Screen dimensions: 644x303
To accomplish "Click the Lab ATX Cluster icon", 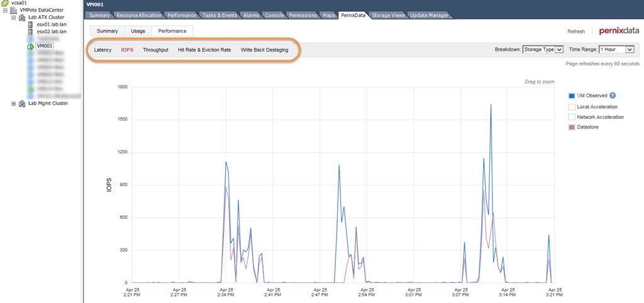I will pyautogui.click(x=22, y=17).
